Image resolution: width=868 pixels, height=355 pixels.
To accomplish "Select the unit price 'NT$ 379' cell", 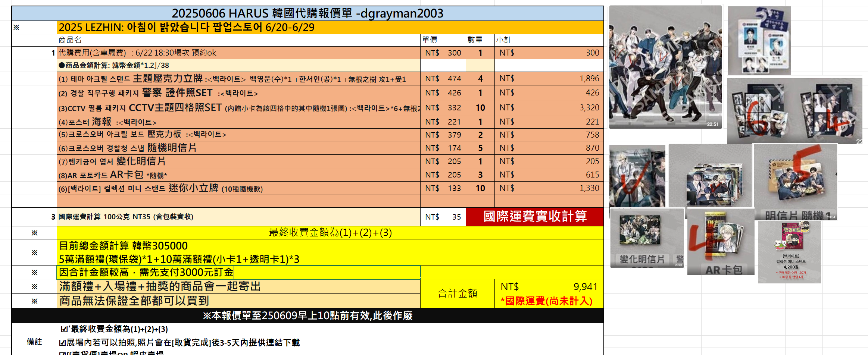I will (x=443, y=135).
